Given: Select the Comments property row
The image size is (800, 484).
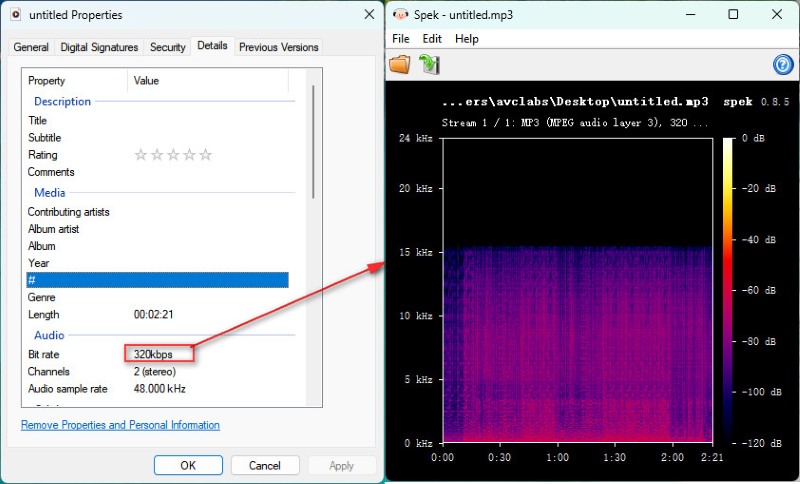Looking at the screenshot, I should 157,172.
